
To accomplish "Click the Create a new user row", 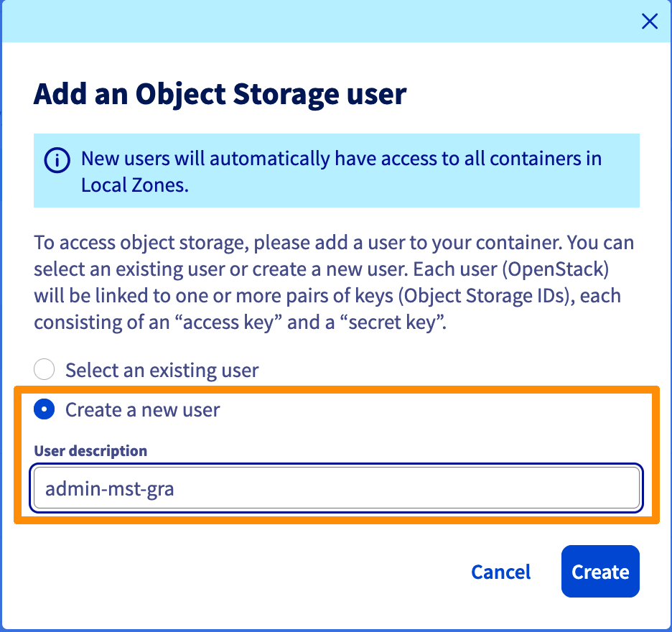I will click(x=128, y=409).
